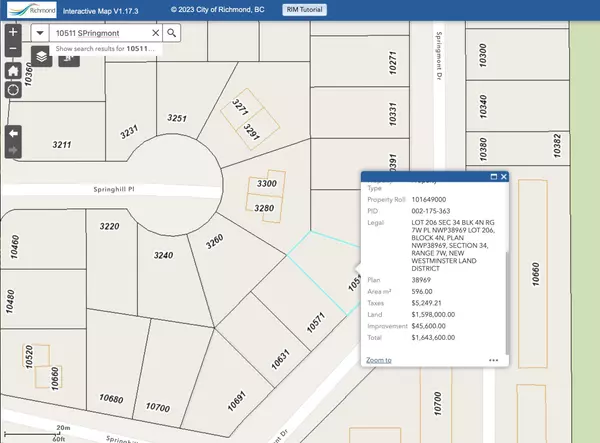Select parcel 3280 on the map
600x443 pixels.
click(264, 208)
